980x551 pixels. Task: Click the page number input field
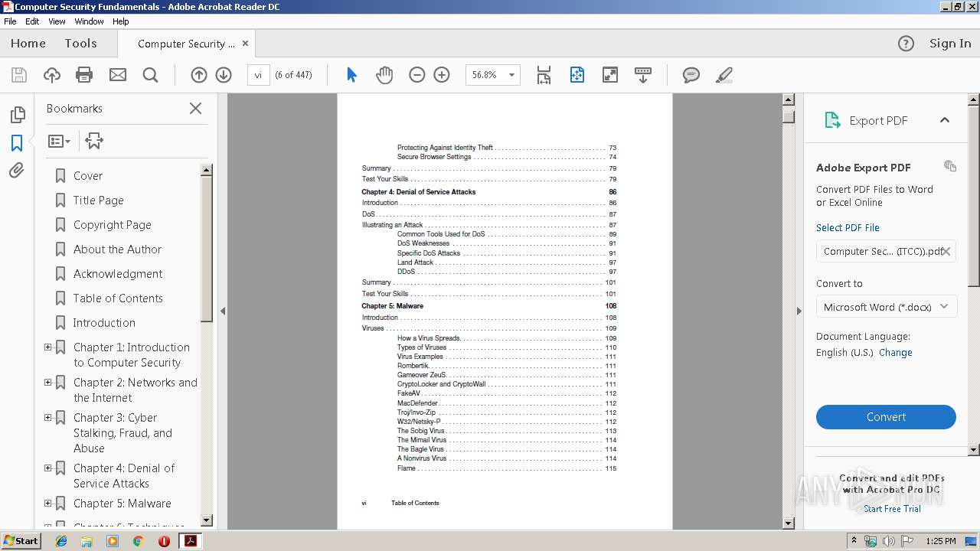point(258,75)
